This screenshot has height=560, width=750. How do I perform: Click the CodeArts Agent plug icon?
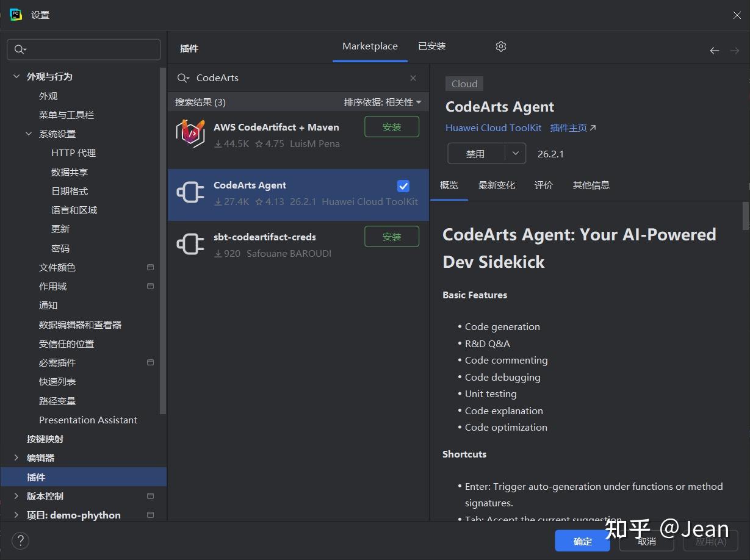tap(190, 193)
